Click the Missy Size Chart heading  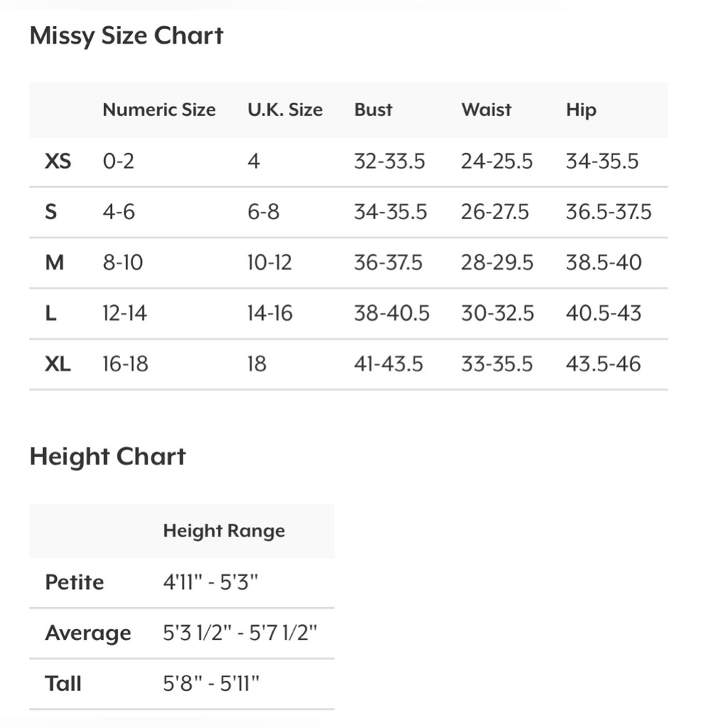126,36
